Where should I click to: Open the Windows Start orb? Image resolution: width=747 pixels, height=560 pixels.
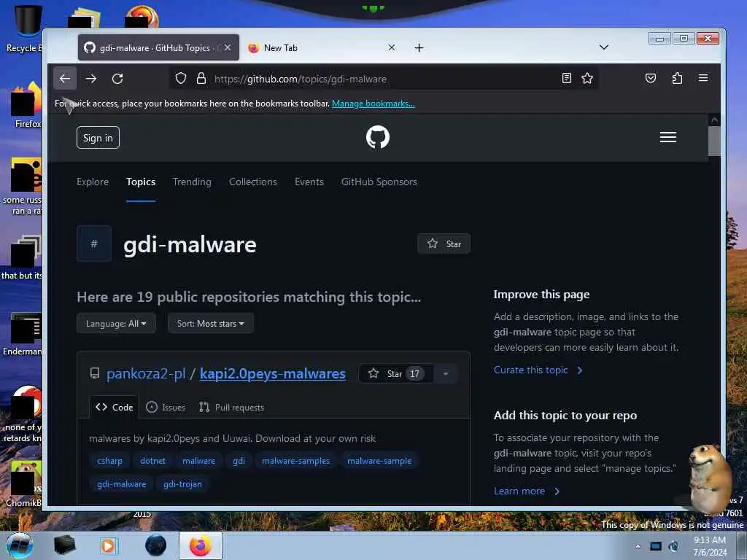pyautogui.click(x=20, y=545)
